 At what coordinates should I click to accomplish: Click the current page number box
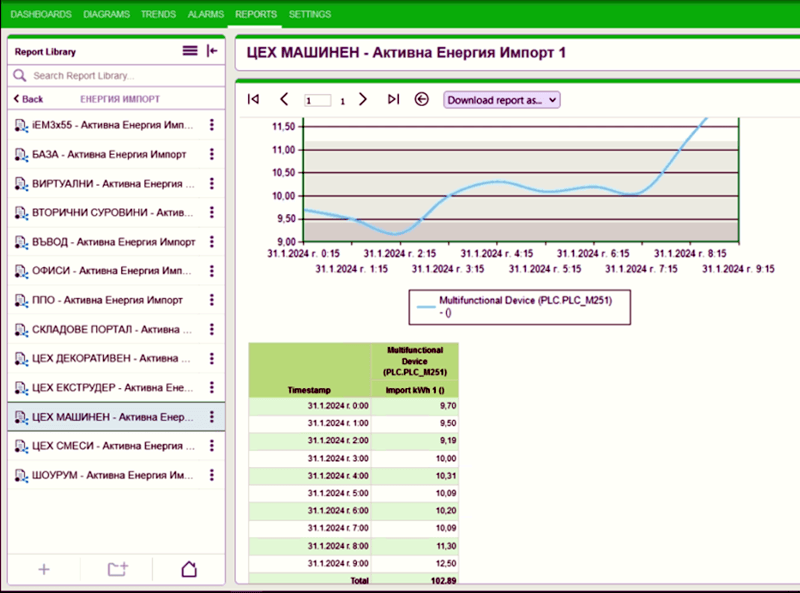point(317,101)
